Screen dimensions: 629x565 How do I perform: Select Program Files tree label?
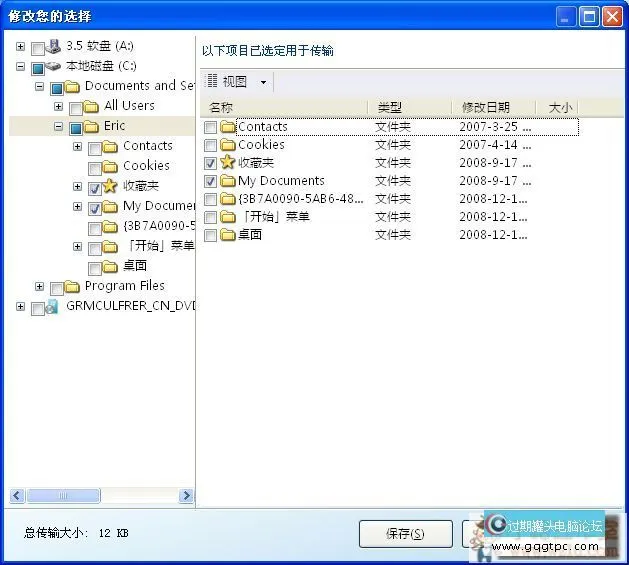(125, 286)
